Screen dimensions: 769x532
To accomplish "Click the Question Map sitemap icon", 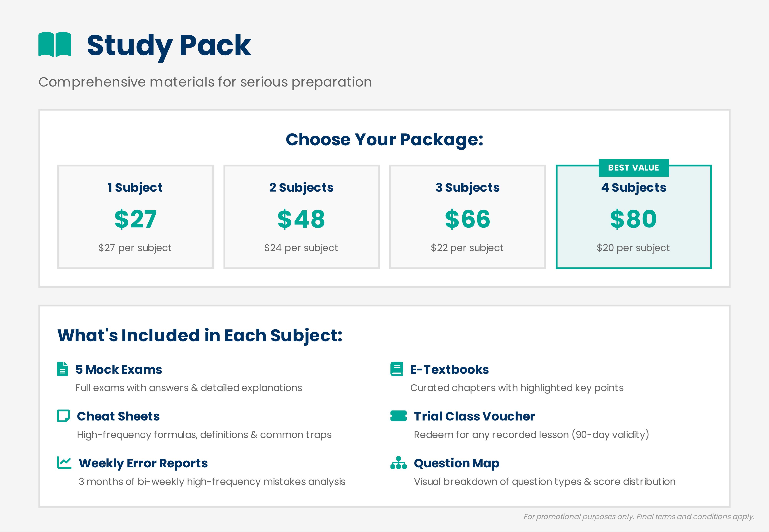I will (398, 463).
